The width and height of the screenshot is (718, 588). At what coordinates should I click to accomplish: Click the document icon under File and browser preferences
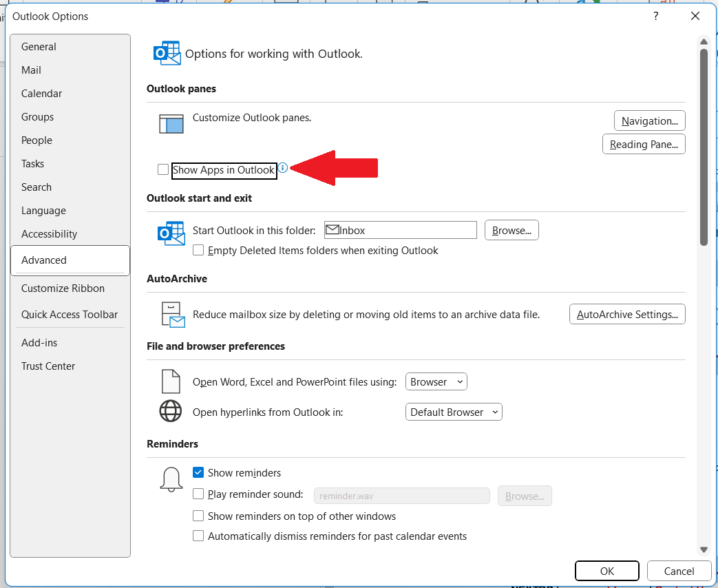(x=171, y=381)
